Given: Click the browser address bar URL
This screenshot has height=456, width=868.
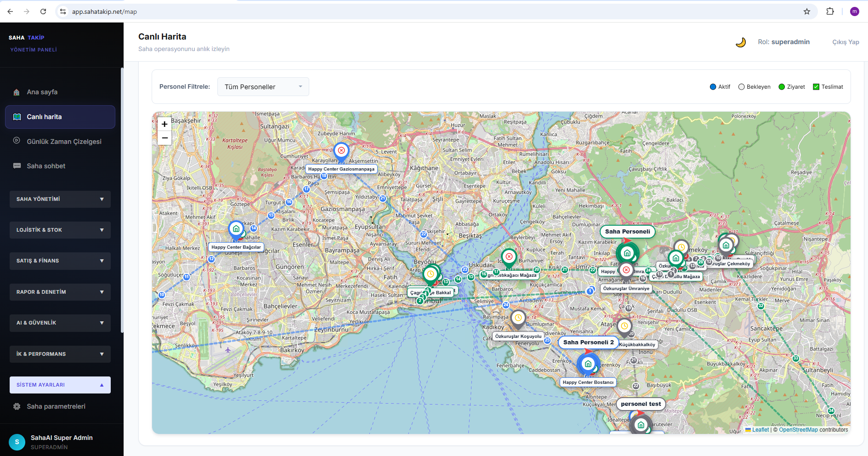Looking at the screenshot, I should click(x=104, y=11).
